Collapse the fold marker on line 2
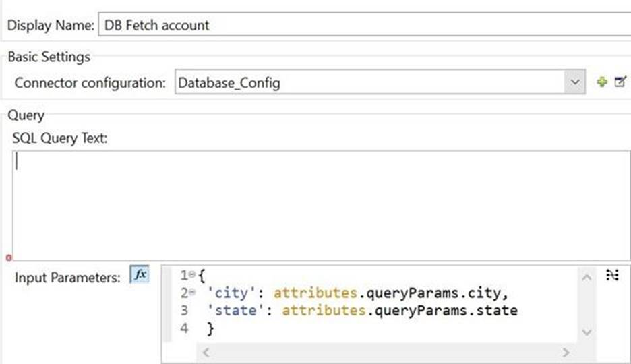 (x=192, y=293)
